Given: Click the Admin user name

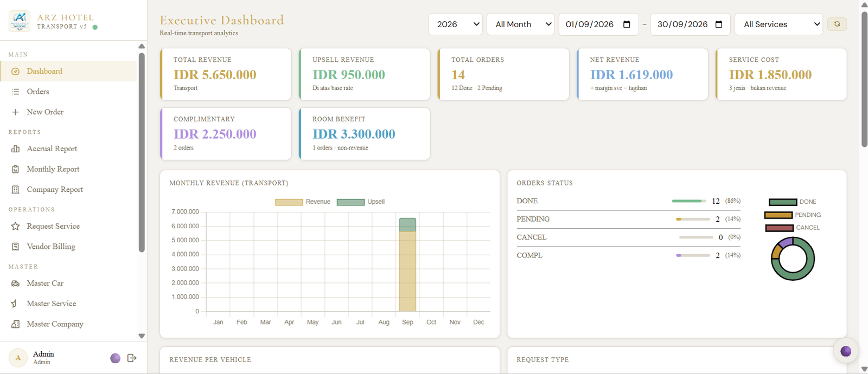Looking at the screenshot, I should pyautogui.click(x=43, y=354).
